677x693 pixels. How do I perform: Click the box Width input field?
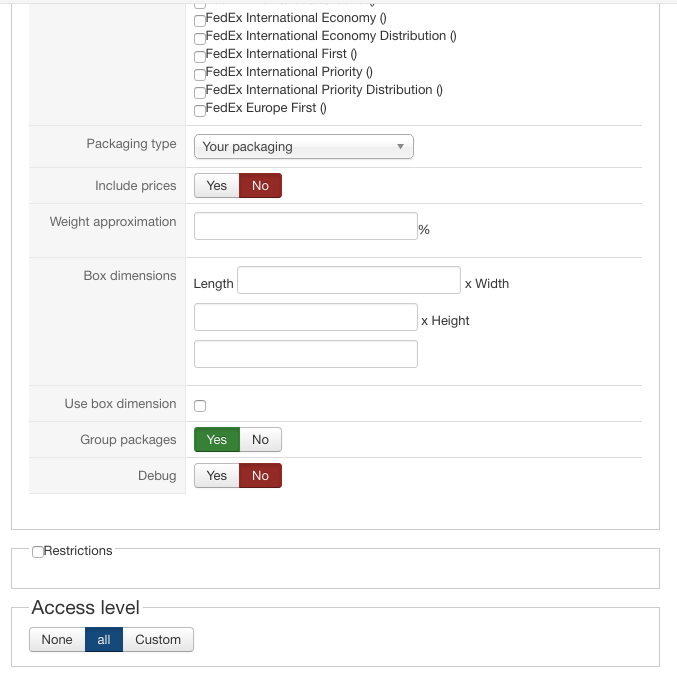[305, 317]
